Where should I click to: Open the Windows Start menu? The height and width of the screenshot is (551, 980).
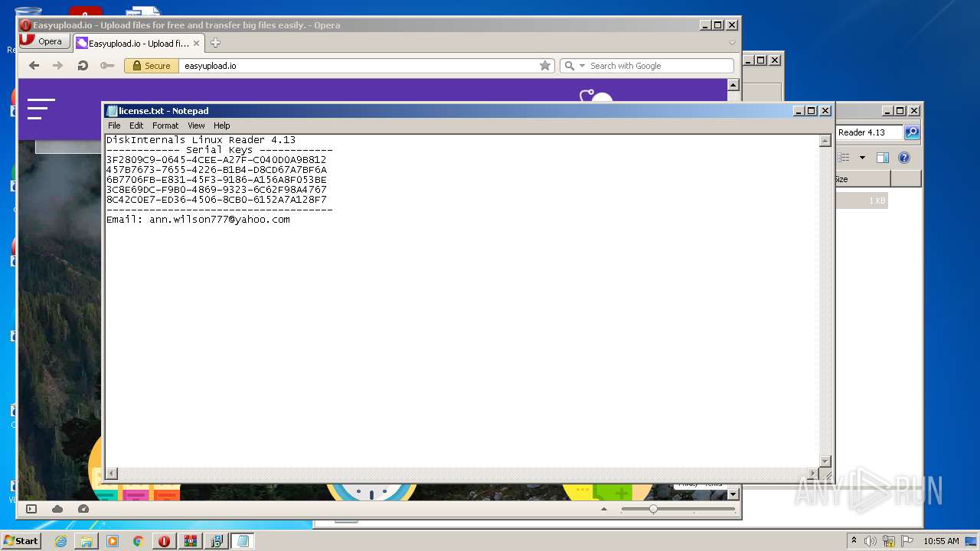(21, 540)
